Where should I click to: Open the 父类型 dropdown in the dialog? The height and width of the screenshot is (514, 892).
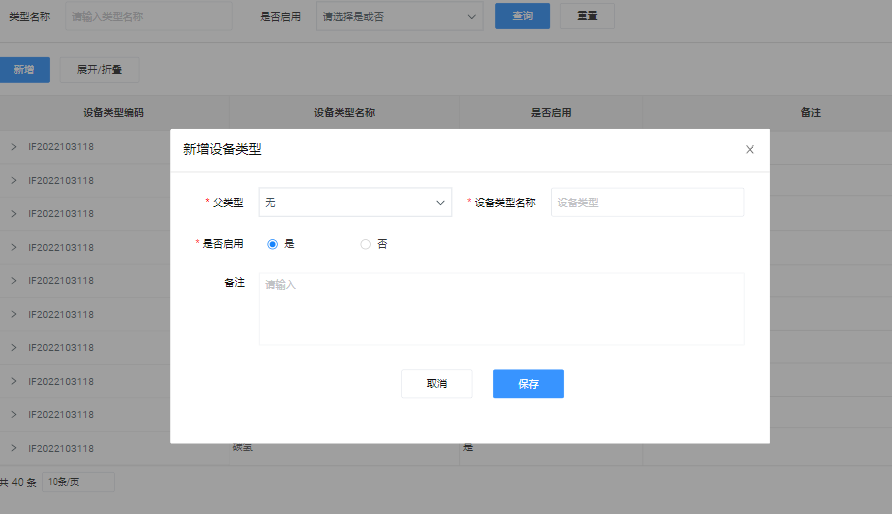coord(355,202)
